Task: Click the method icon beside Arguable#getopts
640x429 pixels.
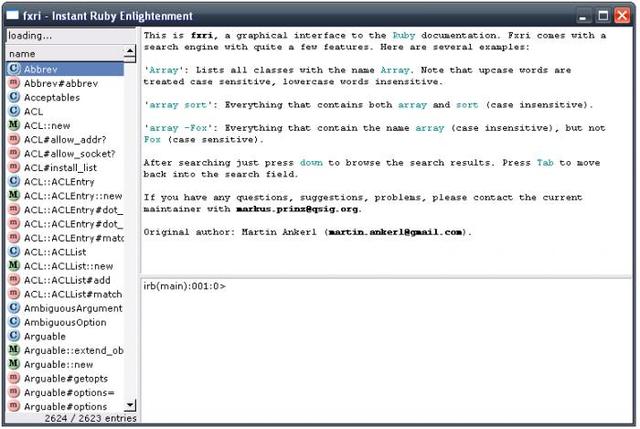Action: pyautogui.click(x=14, y=378)
